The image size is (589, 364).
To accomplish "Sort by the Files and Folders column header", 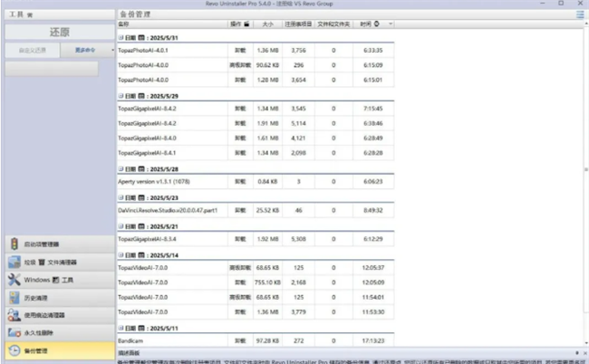I will tap(333, 24).
